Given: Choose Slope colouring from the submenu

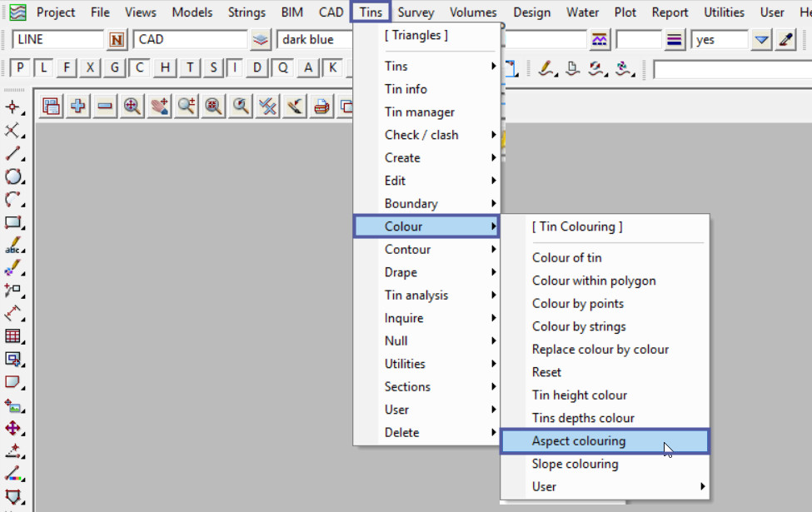Looking at the screenshot, I should [575, 464].
